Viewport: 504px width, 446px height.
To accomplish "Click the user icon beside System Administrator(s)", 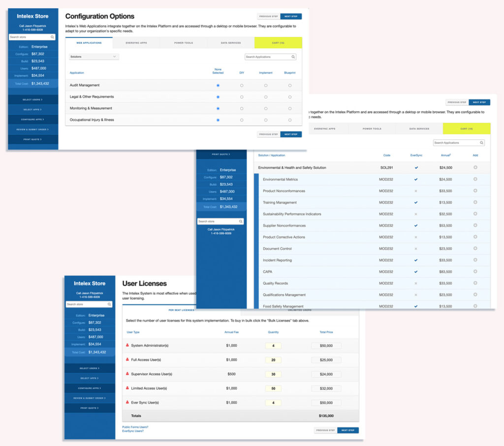I will [x=127, y=345].
